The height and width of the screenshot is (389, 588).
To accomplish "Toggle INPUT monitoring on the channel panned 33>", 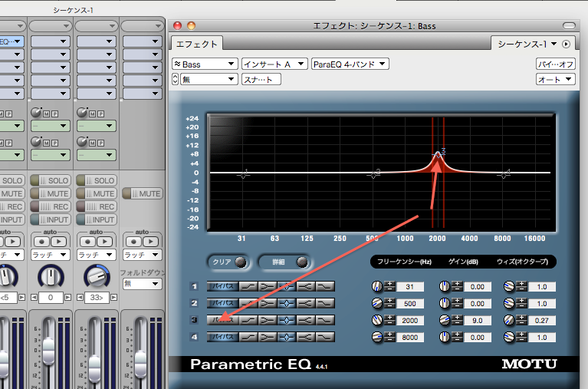I will pos(96,219).
